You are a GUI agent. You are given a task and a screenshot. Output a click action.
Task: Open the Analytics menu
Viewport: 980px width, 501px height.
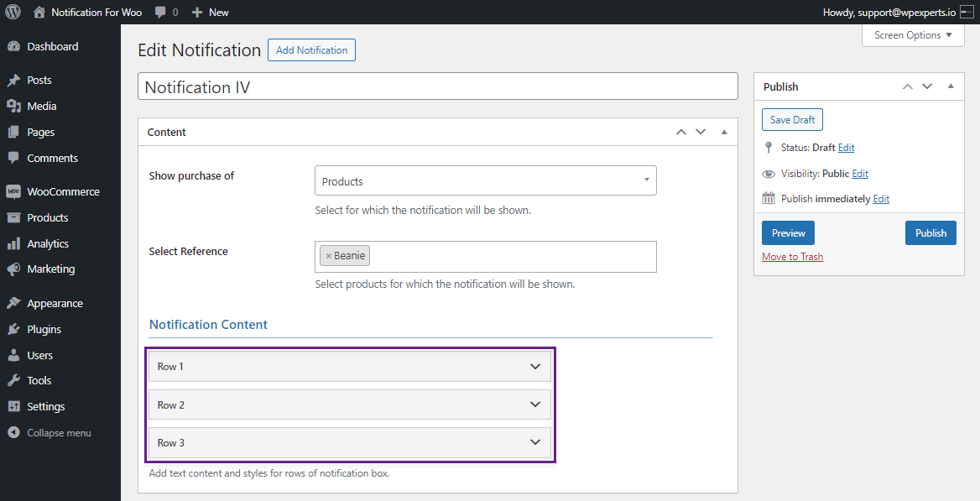[60, 244]
